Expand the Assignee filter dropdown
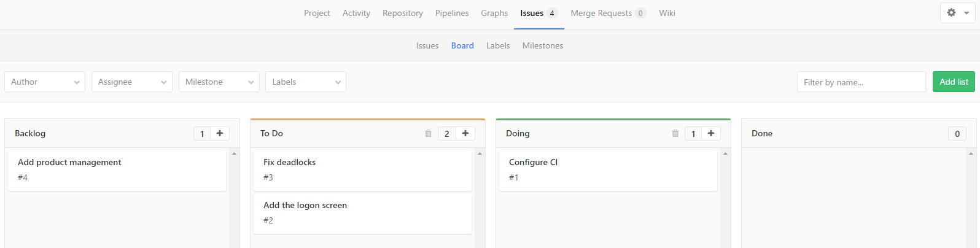The image size is (980, 248). [132, 82]
